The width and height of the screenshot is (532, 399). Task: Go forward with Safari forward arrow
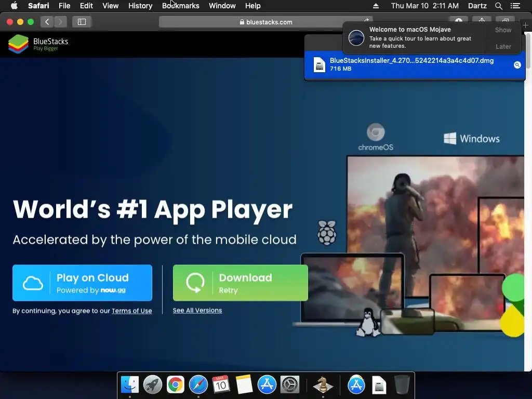(60, 22)
